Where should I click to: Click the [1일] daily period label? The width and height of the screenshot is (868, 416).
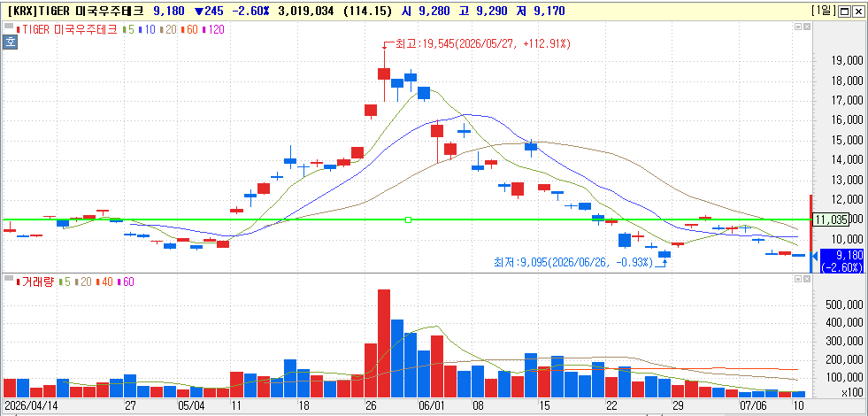tap(823, 12)
